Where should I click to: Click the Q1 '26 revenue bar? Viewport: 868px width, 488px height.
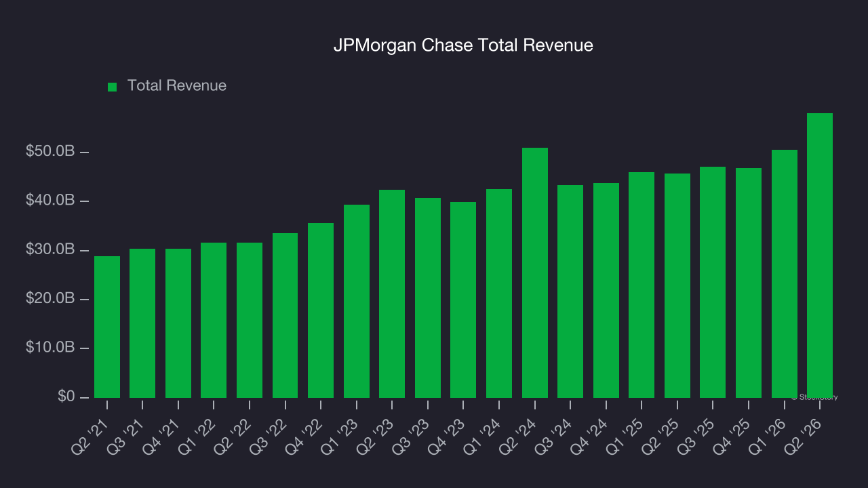[x=785, y=274]
